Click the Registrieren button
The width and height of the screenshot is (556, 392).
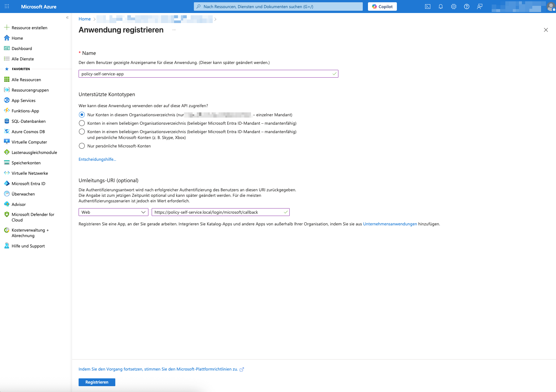[x=97, y=382]
